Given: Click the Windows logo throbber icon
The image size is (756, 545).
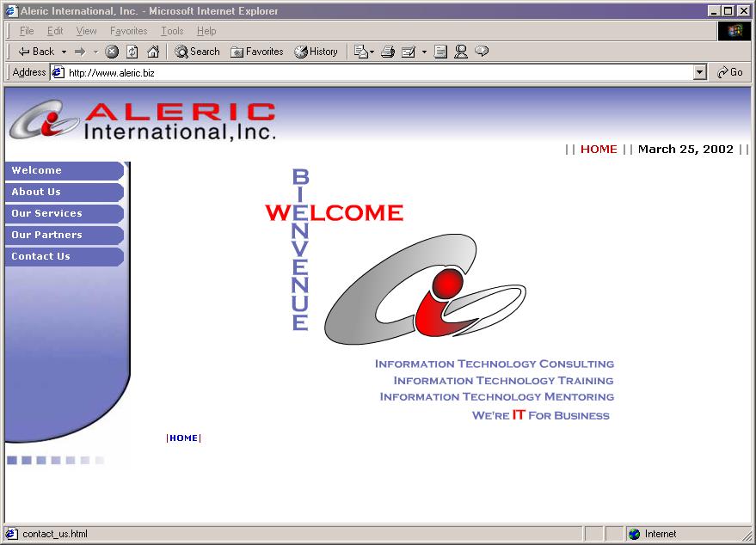Looking at the screenshot, I should [734, 31].
